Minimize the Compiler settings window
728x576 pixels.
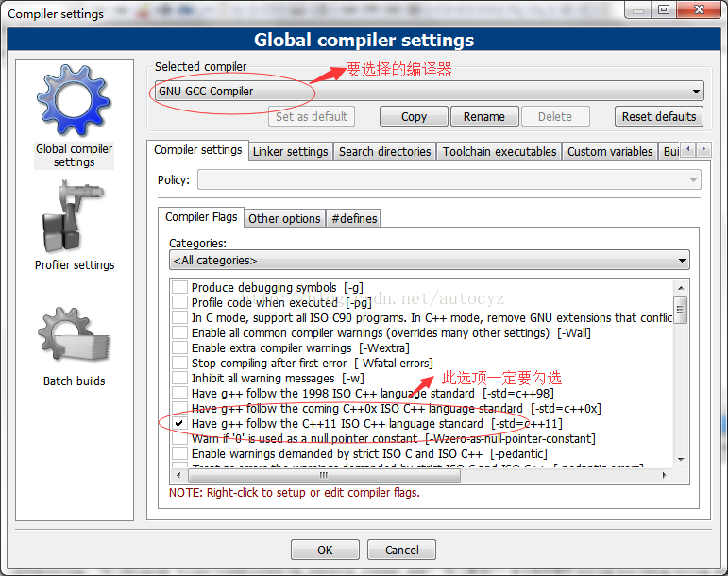[638, 9]
